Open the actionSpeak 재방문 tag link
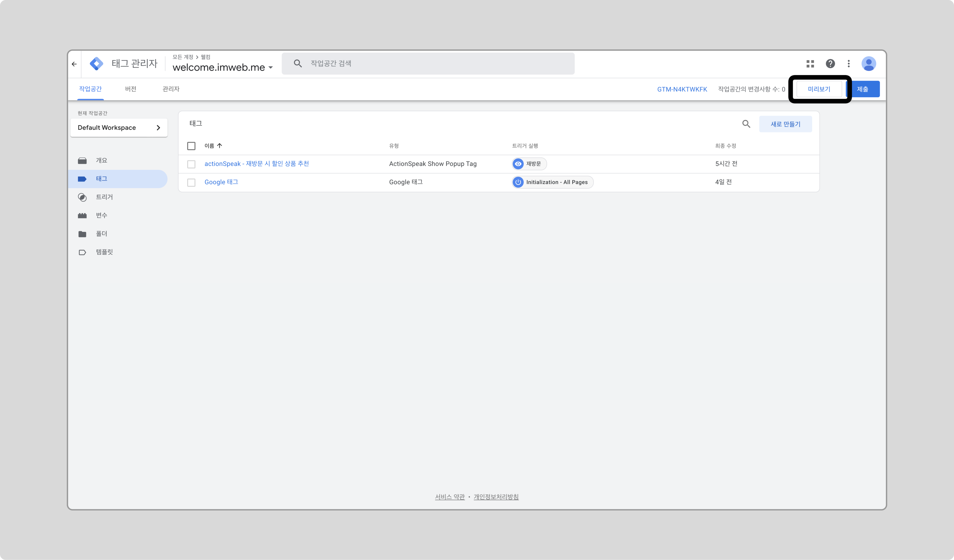The height and width of the screenshot is (560, 954). click(257, 164)
